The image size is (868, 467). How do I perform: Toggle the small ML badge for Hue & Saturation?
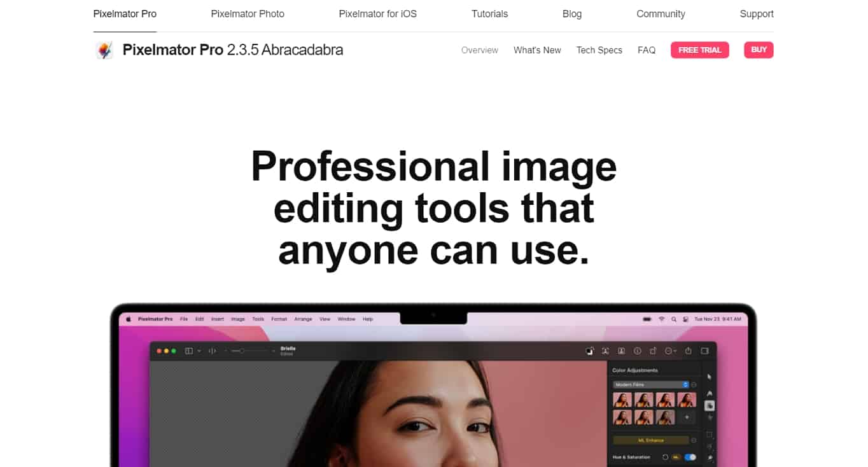click(x=676, y=457)
